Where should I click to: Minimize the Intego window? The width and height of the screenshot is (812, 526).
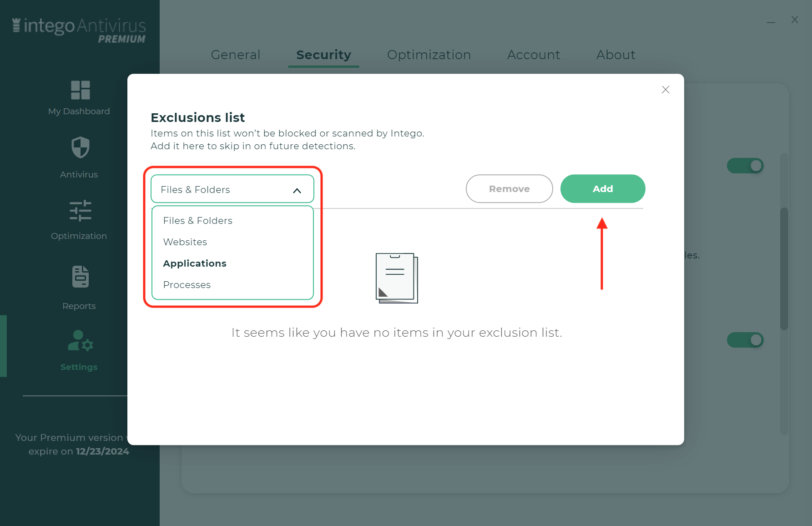pyautogui.click(x=771, y=21)
